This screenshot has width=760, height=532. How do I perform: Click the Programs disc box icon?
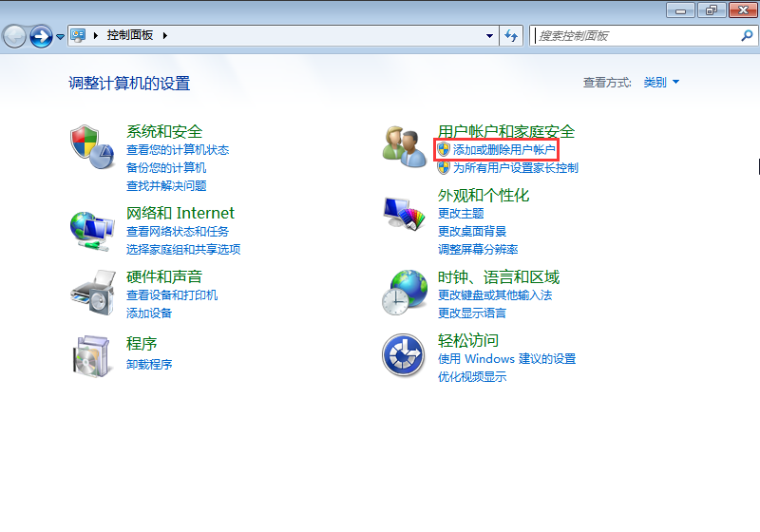point(92,355)
